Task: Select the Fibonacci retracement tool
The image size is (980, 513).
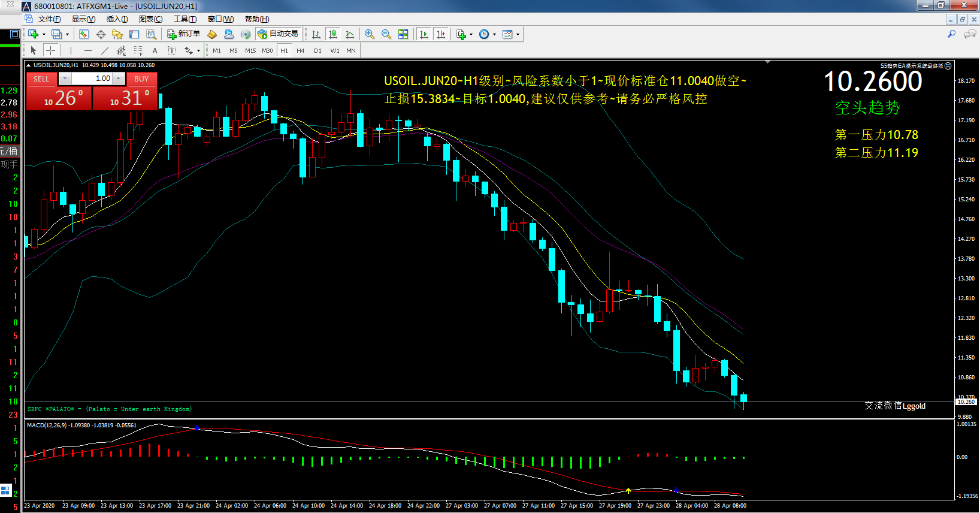Action: tap(138, 50)
